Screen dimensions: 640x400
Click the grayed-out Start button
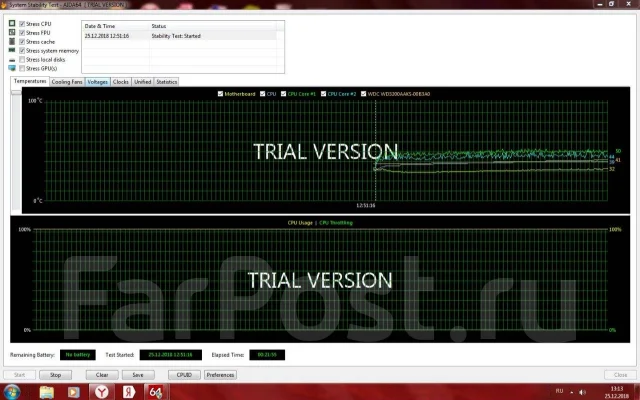[x=19, y=375]
